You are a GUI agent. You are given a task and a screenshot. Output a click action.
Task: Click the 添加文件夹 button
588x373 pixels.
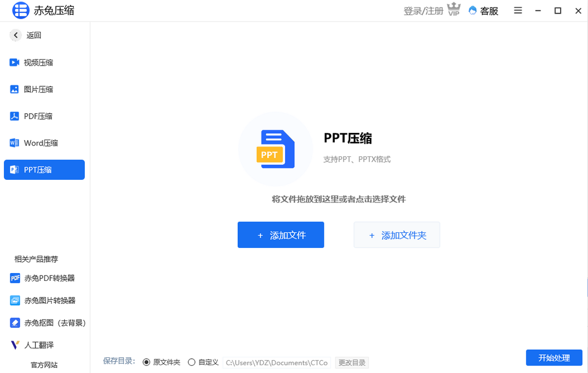(397, 235)
